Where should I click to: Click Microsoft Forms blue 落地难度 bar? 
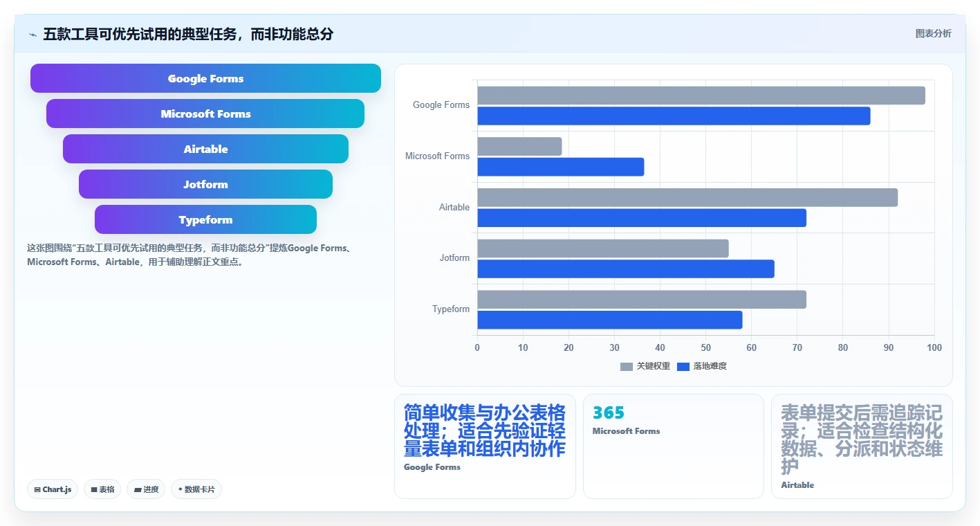click(x=561, y=167)
